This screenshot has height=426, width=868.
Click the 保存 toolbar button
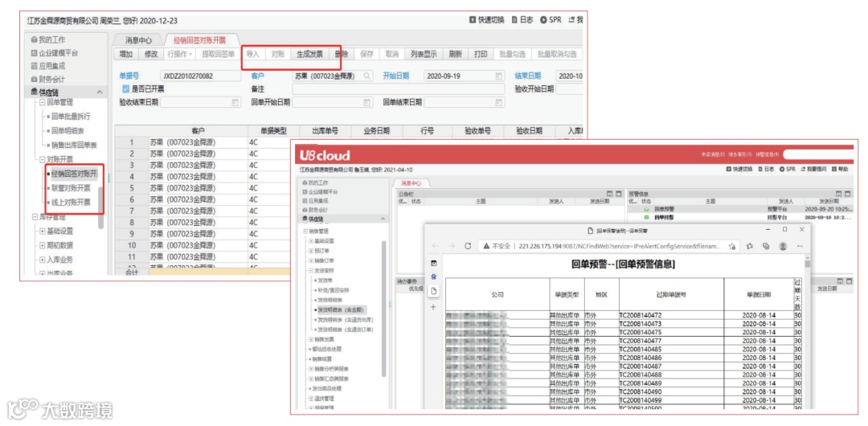[366, 55]
